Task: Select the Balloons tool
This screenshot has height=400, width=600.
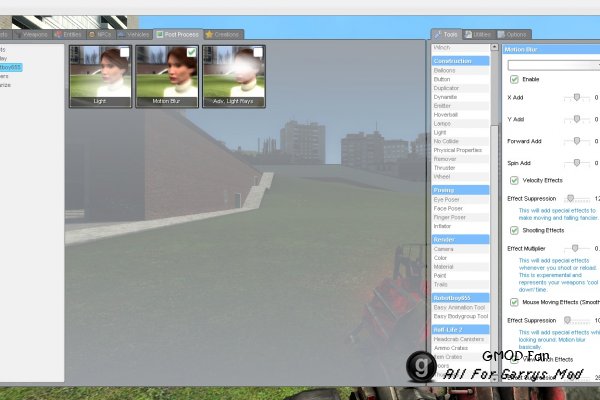Action: pyautogui.click(x=461, y=70)
